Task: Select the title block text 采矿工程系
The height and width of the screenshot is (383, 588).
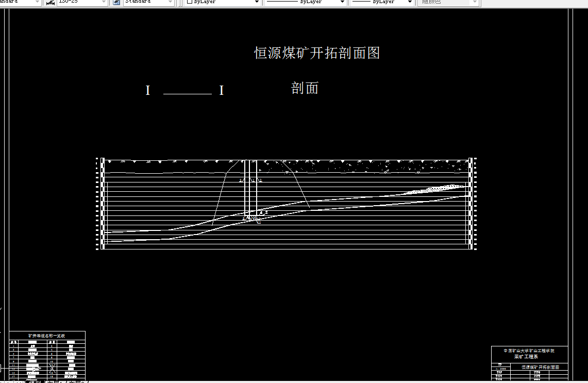Action: [x=526, y=357]
